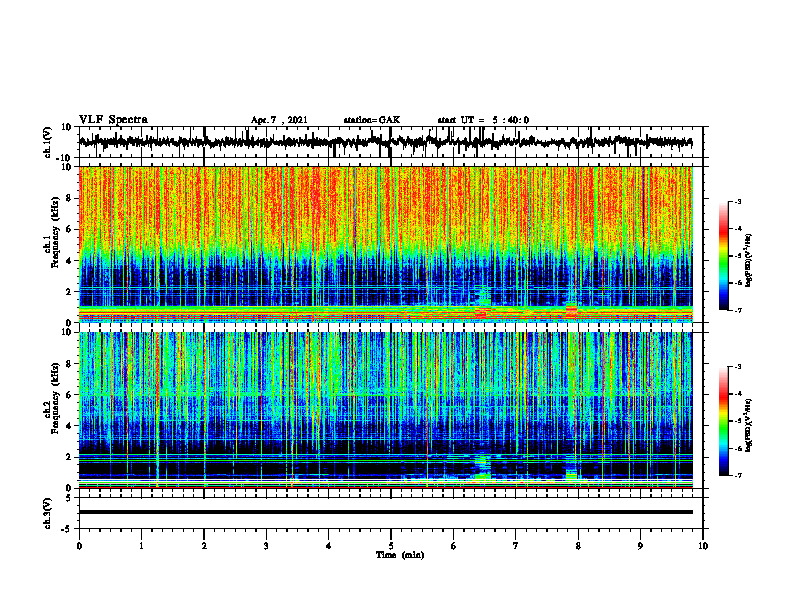This screenshot has width=792, height=612.
Task: Click the '-3' label on ch.1 color bar
Action: point(738,201)
